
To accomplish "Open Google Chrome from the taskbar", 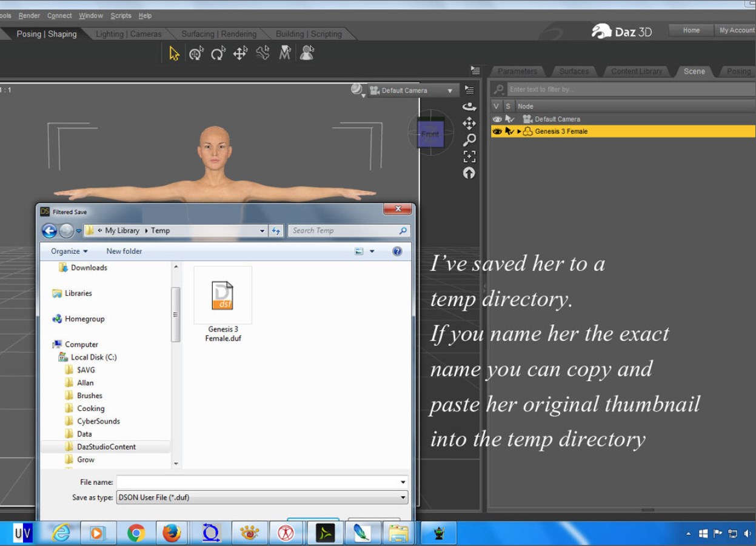I will click(x=136, y=533).
